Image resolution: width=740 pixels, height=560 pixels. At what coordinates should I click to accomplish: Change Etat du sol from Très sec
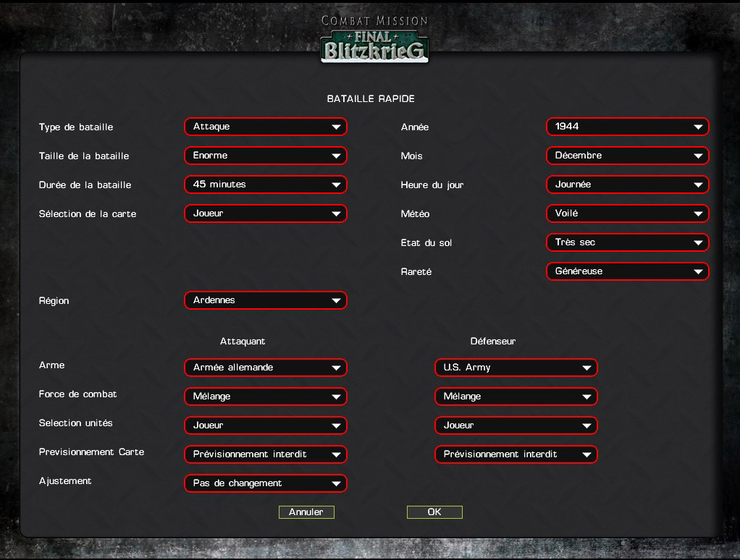click(x=628, y=243)
